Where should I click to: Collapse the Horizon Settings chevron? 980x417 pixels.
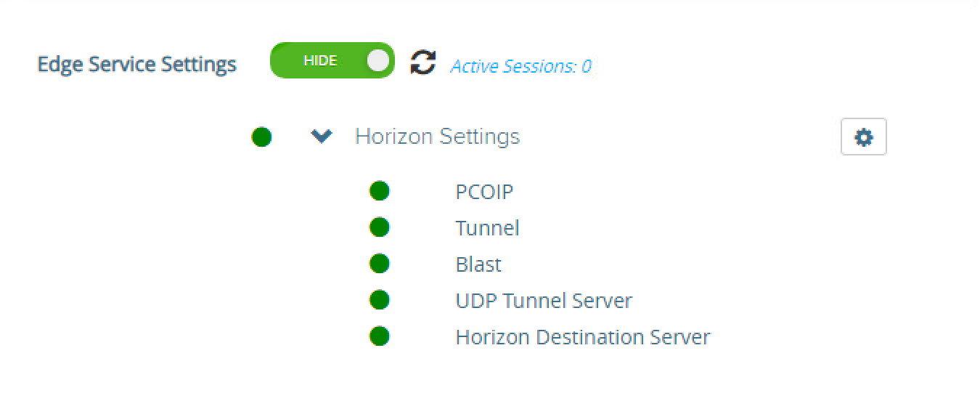(x=321, y=137)
